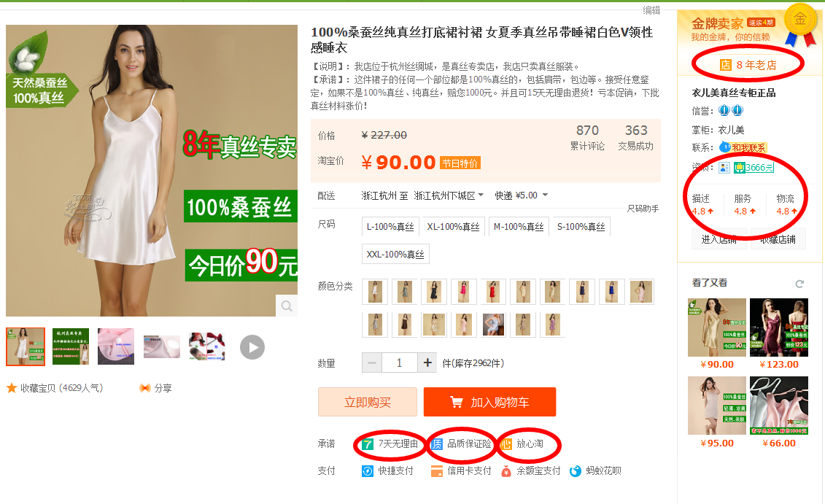Add item with 加入购物车 button
Screen dimensions: 825x504
(490, 403)
